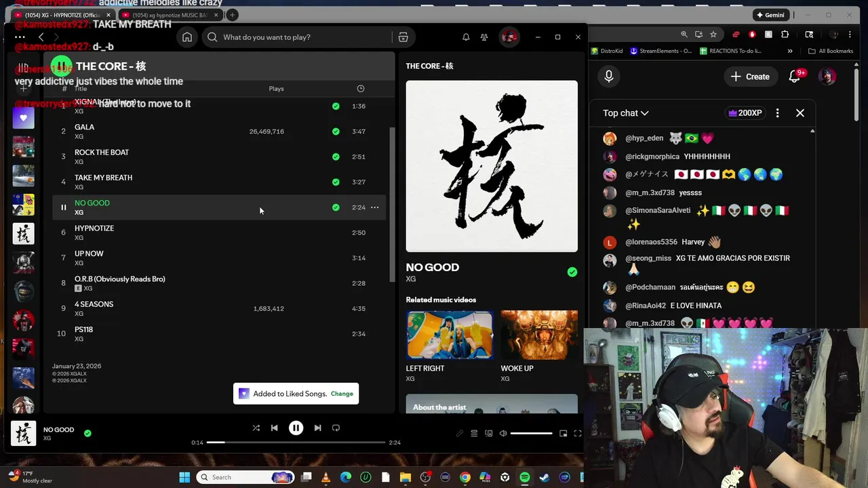Skip to previous track in Spotify
Screen dimensions: 868x488
[x=274, y=428]
